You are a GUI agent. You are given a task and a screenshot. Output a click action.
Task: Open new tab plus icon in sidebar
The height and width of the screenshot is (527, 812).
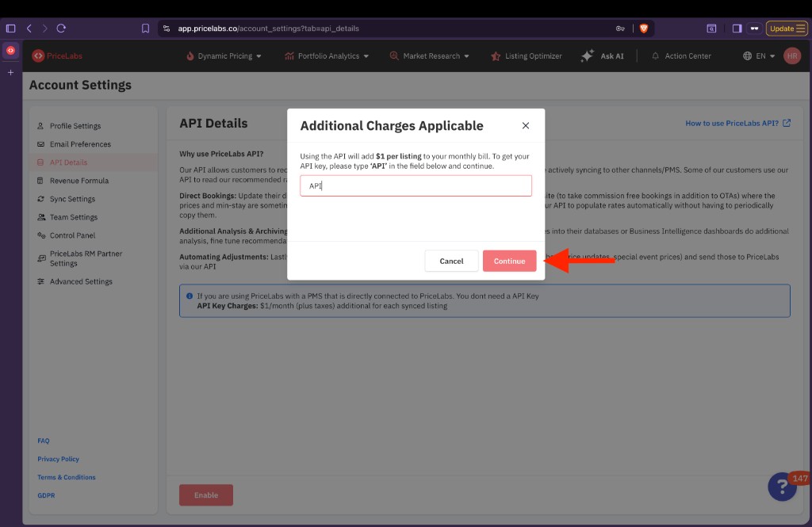coord(10,72)
